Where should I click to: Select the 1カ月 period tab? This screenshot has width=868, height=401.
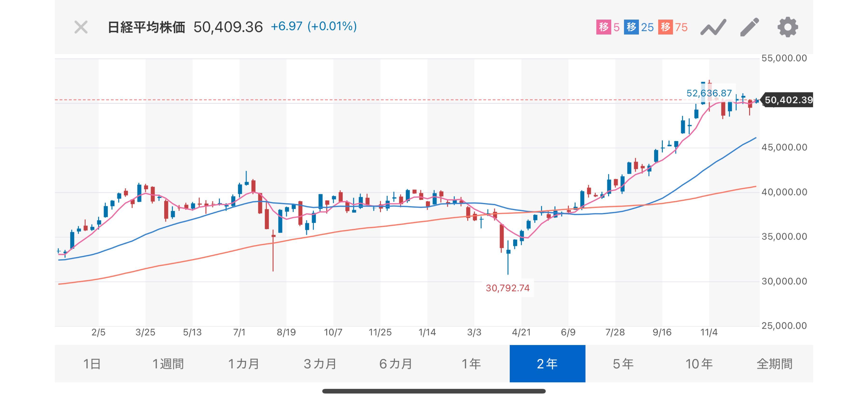pyautogui.click(x=244, y=364)
